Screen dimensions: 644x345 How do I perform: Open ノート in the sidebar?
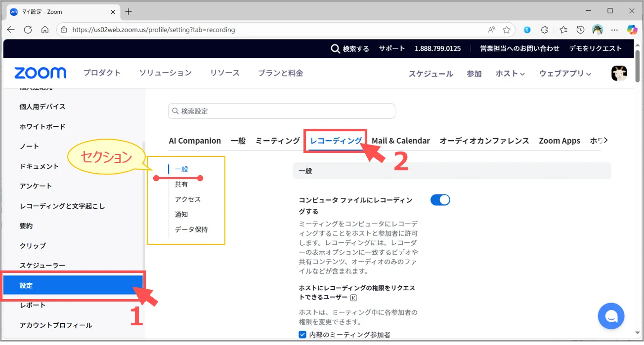tap(29, 146)
